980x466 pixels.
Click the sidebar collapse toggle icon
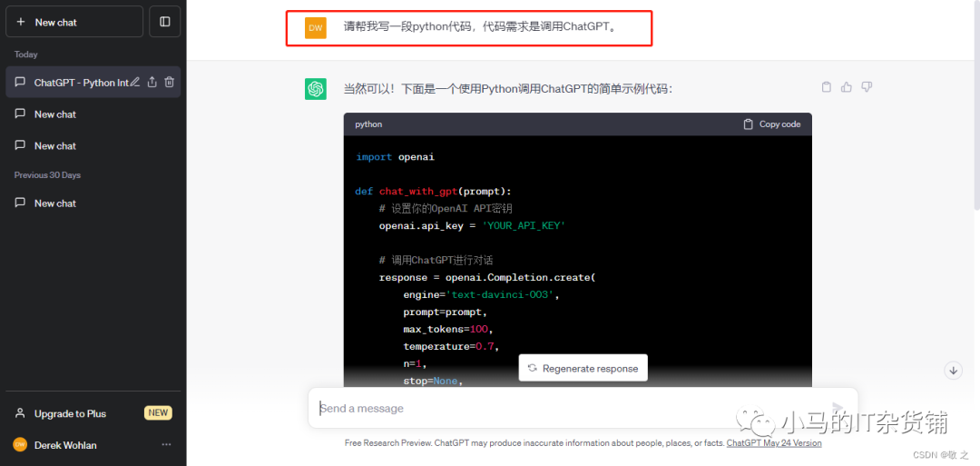pos(164,22)
